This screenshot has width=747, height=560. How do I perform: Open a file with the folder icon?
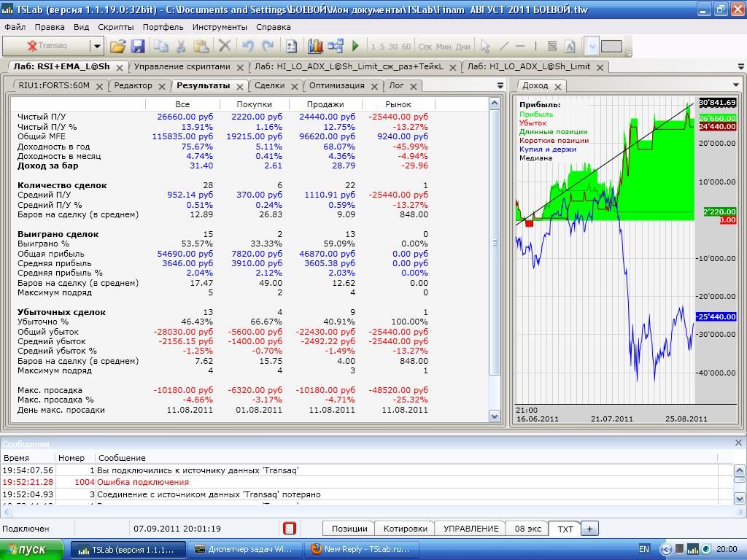117,46
